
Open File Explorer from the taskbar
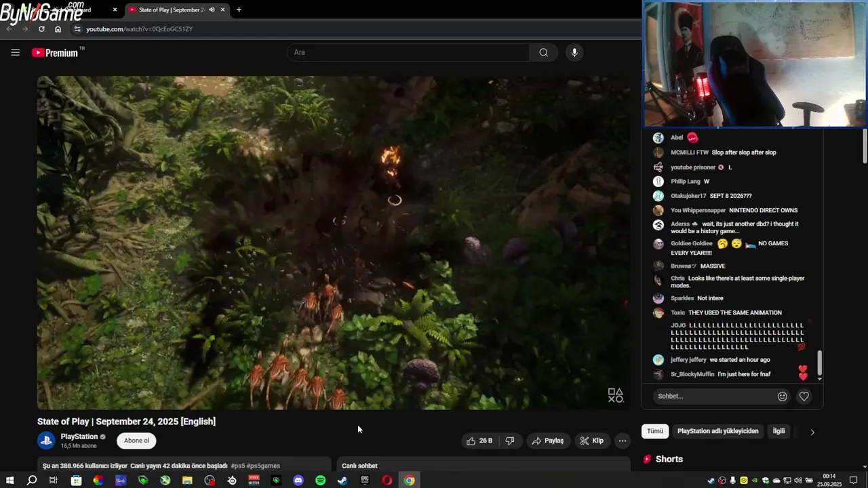click(187, 481)
